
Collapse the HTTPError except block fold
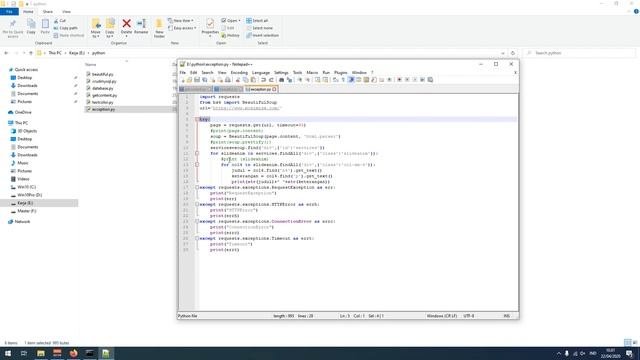click(197, 204)
